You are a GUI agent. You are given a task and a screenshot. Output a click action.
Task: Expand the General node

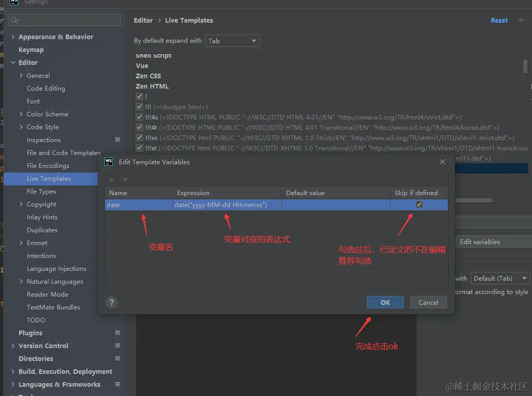click(21, 75)
